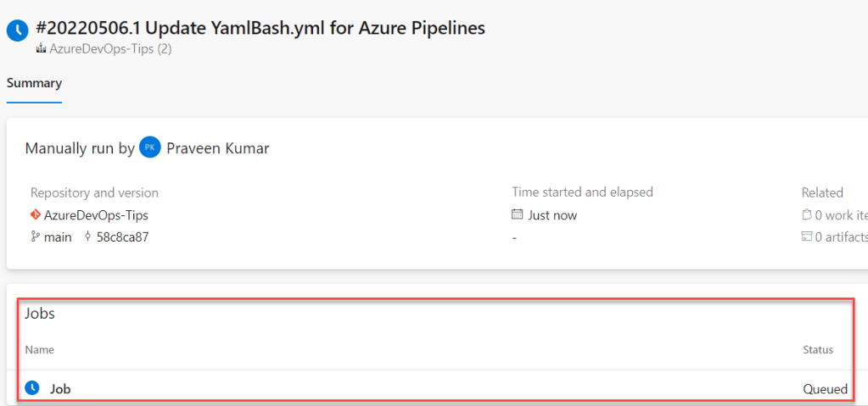Click the Queued status of Job
This screenshot has width=868, height=406.
click(x=825, y=389)
